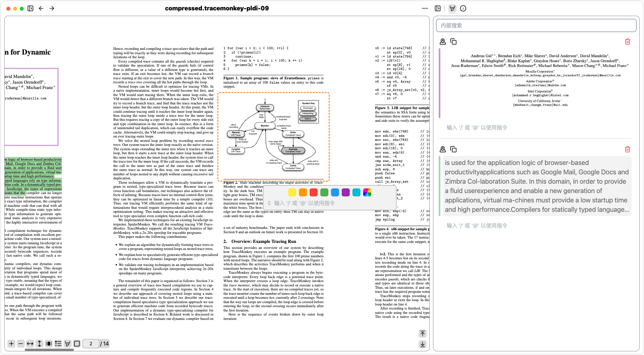
Task: Click the green highlighted paragraph in the document
Action: [x=33, y=176]
